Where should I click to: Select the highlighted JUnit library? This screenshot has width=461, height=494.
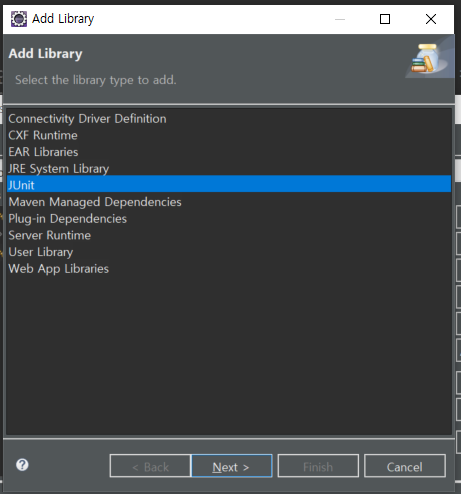[x=229, y=184]
